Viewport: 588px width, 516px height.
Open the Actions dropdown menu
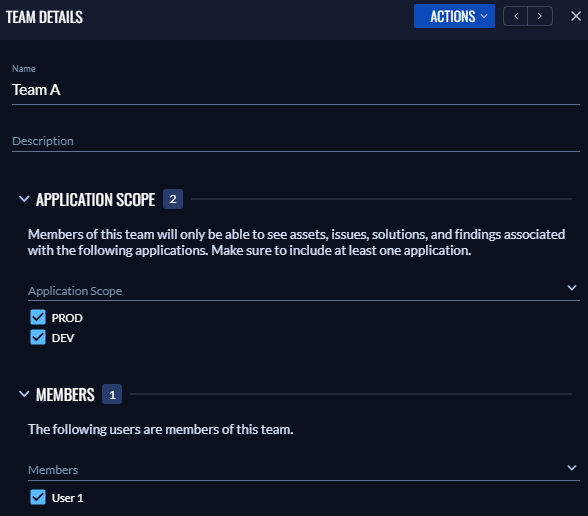(x=454, y=16)
